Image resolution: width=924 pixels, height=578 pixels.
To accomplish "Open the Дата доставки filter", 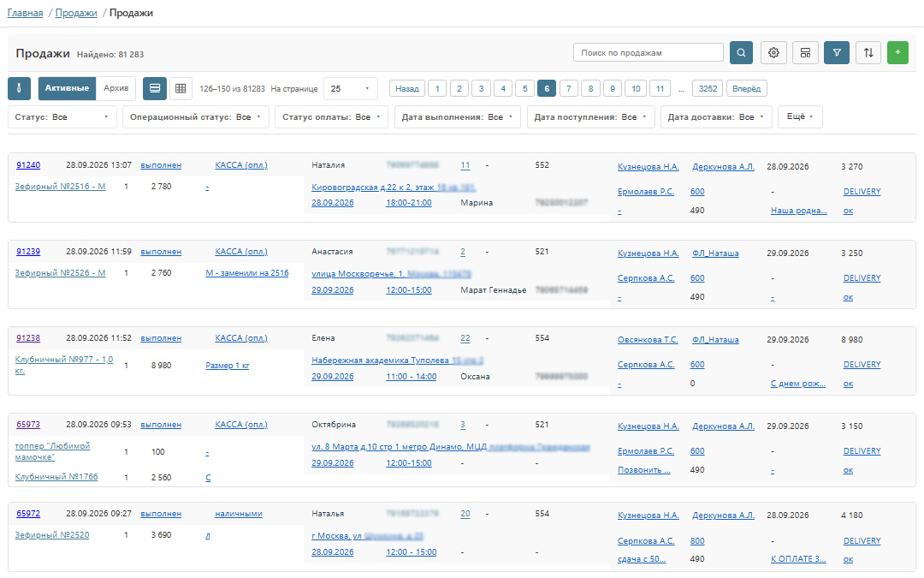I will [x=716, y=116].
